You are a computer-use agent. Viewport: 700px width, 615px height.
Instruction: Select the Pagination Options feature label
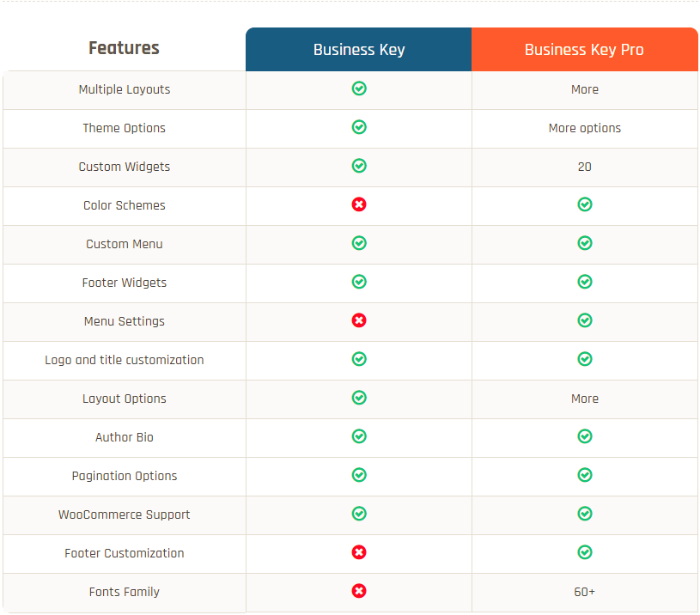click(124, 476)
